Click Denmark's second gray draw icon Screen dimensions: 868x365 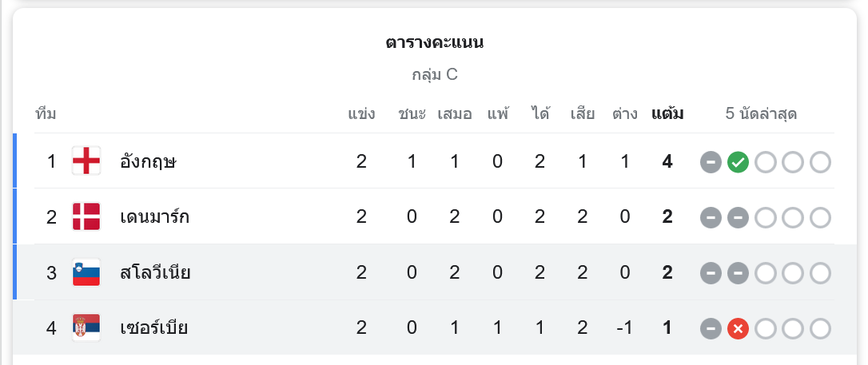pyautogui.click(x=738, y=217)
